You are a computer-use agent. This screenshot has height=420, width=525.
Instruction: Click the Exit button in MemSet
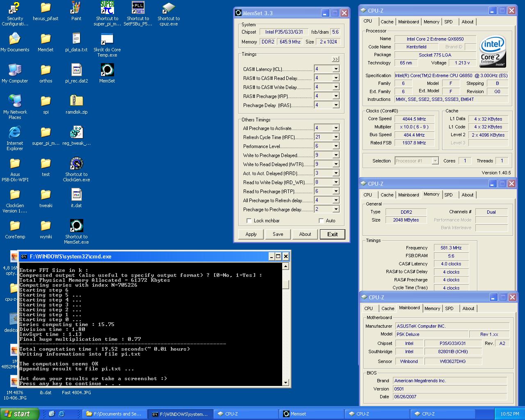pos(333,234)
